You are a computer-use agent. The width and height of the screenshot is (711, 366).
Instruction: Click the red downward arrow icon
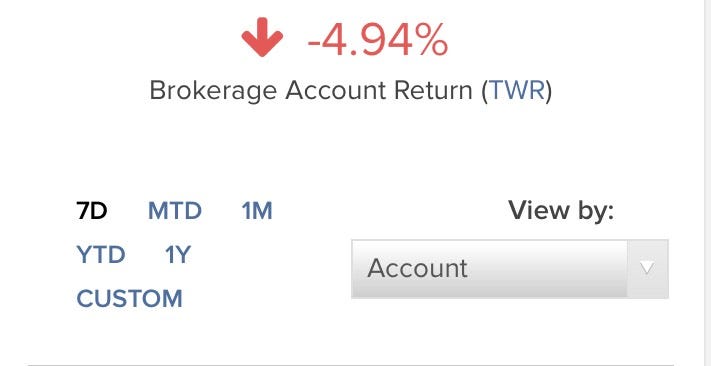coord(262,37)
